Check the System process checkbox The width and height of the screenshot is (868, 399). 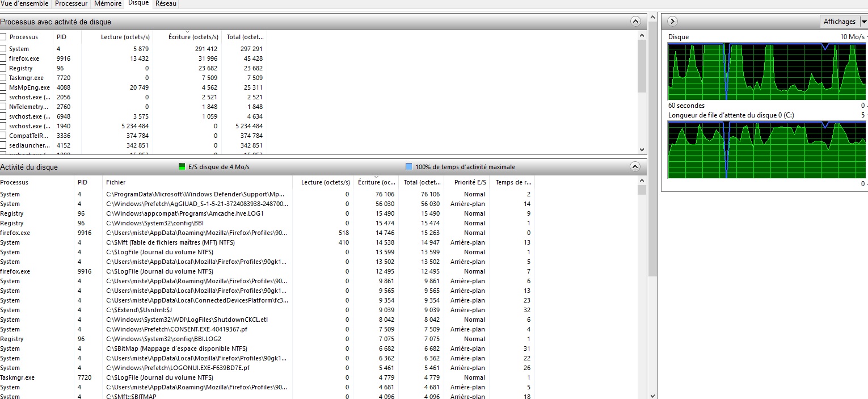(3, 49)
